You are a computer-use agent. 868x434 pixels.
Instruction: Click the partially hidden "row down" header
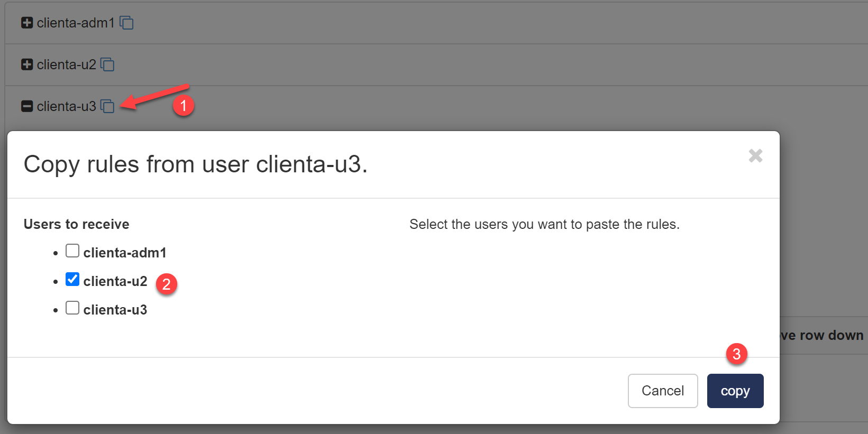coord(823,335)
